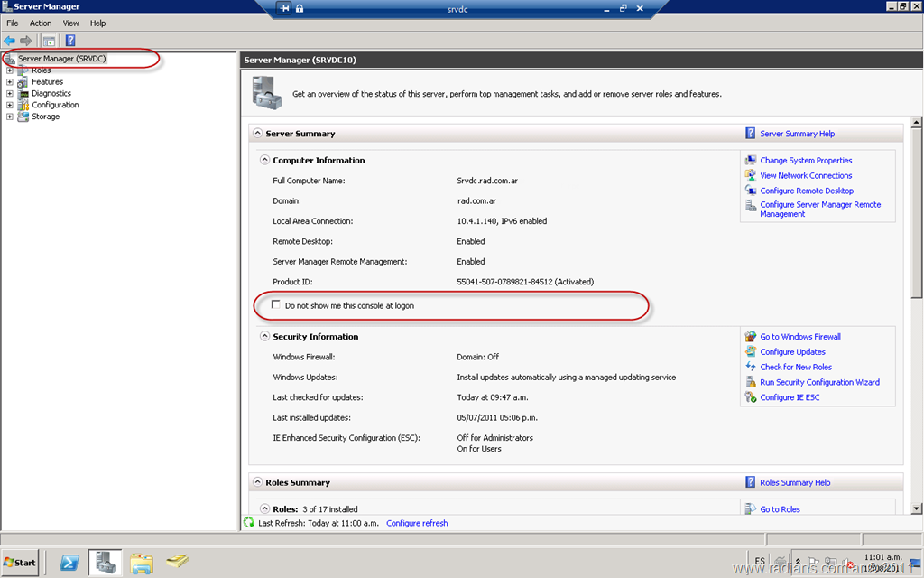Expand the Diagnostics tree node
This screenshot has width=924, height=578.
[10, 93]
